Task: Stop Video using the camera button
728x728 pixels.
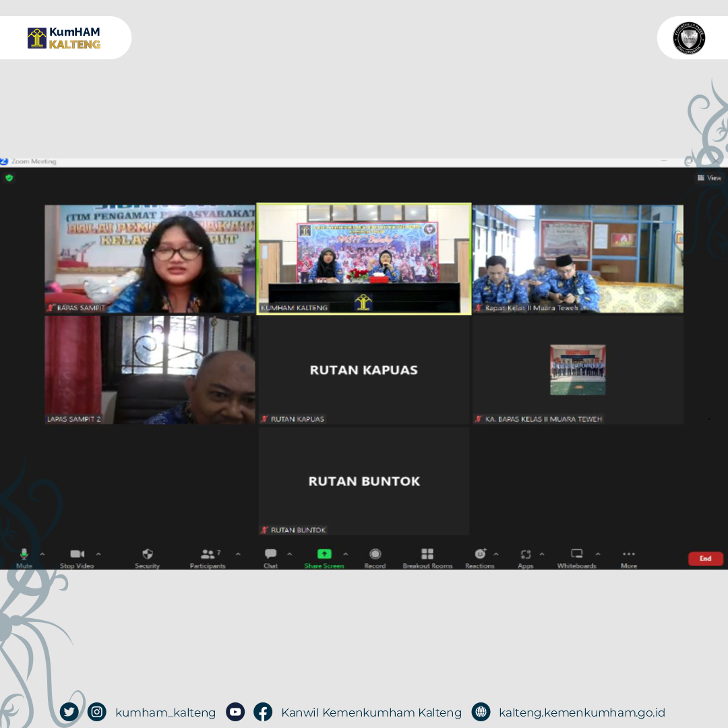Action: click(x=77, y=555)
